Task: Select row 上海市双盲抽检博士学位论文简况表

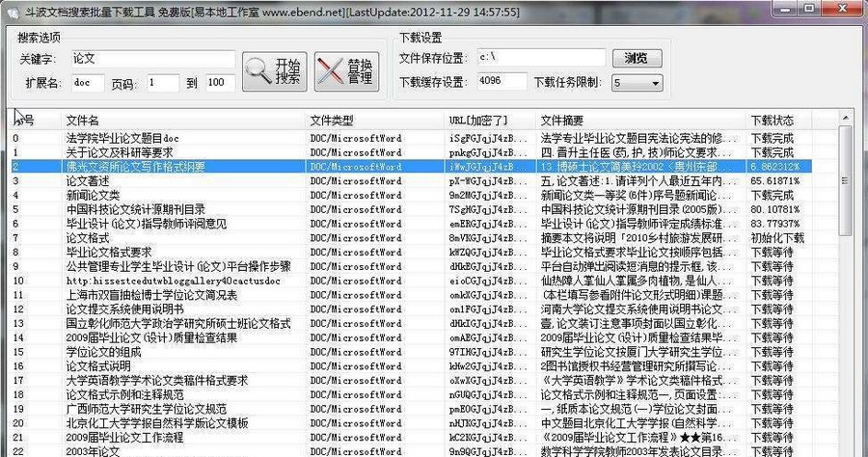Action: point(411,295)
